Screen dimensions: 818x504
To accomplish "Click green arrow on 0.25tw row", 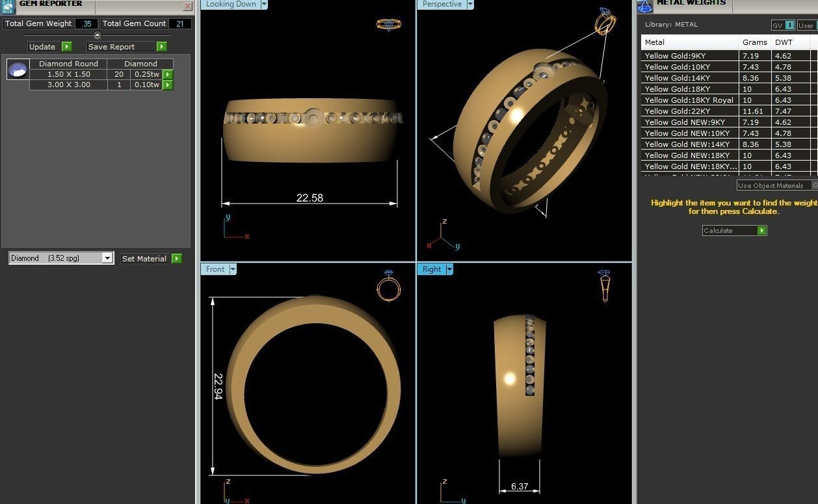I will click(168, 75).
